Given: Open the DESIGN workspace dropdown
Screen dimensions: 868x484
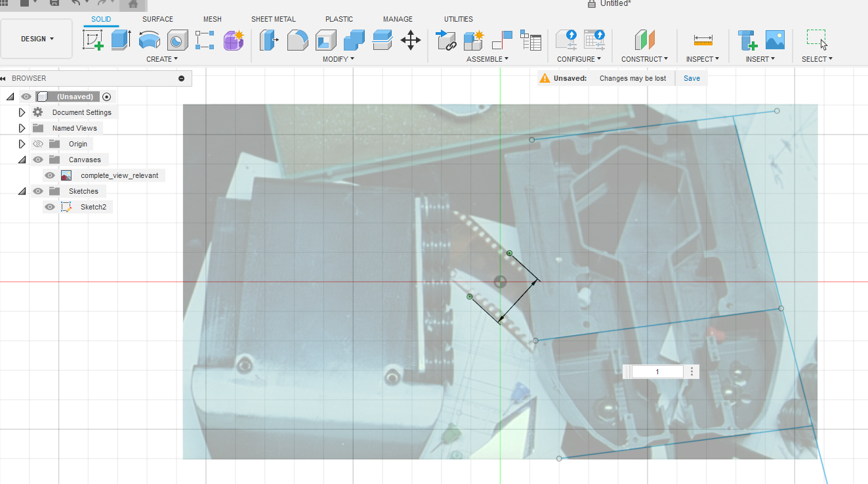Looking at the screenshot, I should (x=37, y=39).
